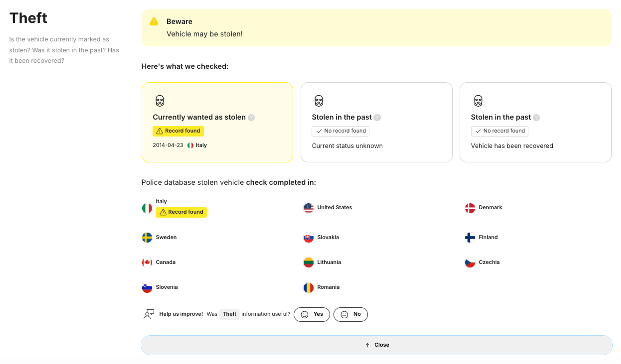Click the Theft tag in feedback row
Screen dimensions: 621x364
pyautogui.click(x=229, y=314)
